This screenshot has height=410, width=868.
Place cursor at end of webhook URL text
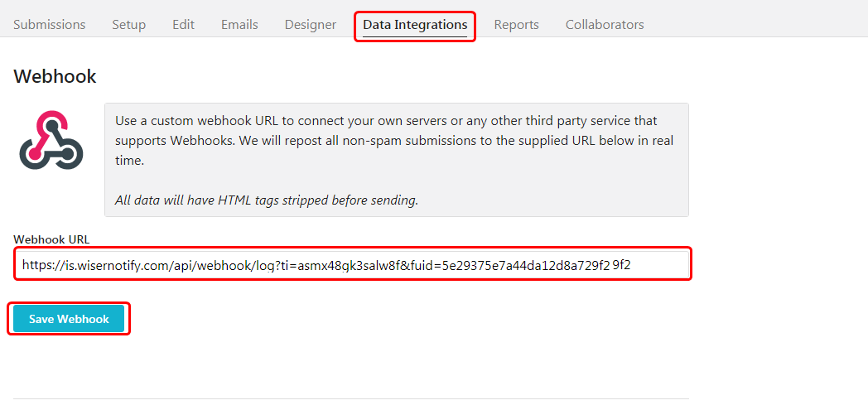631,265
